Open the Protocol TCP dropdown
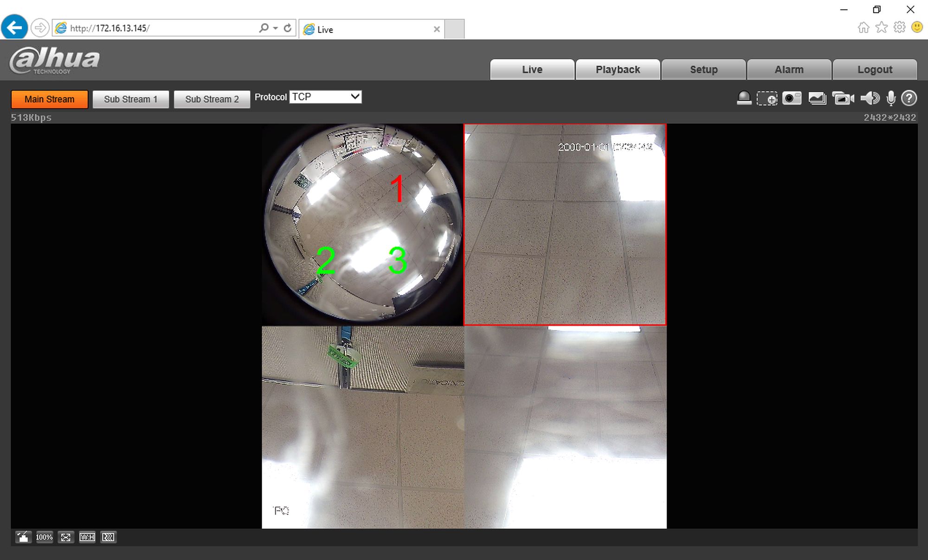928x560 pixels. pyautogui.click(x=325, y=97)
